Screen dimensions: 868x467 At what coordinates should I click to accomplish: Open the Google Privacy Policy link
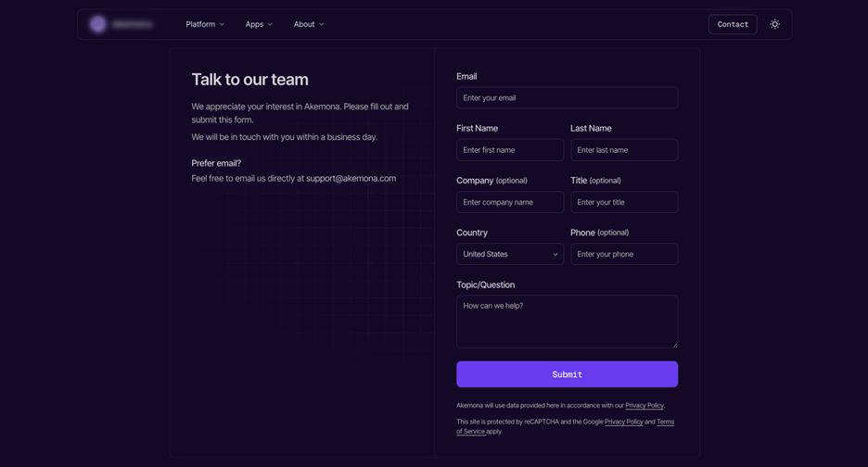point(623,422)
